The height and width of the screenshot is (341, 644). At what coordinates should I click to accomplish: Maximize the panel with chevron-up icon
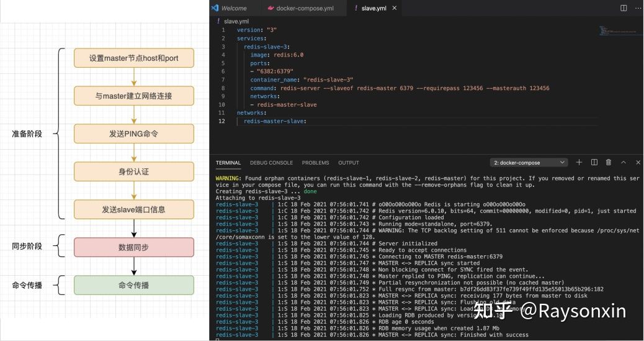click(624, 163)
